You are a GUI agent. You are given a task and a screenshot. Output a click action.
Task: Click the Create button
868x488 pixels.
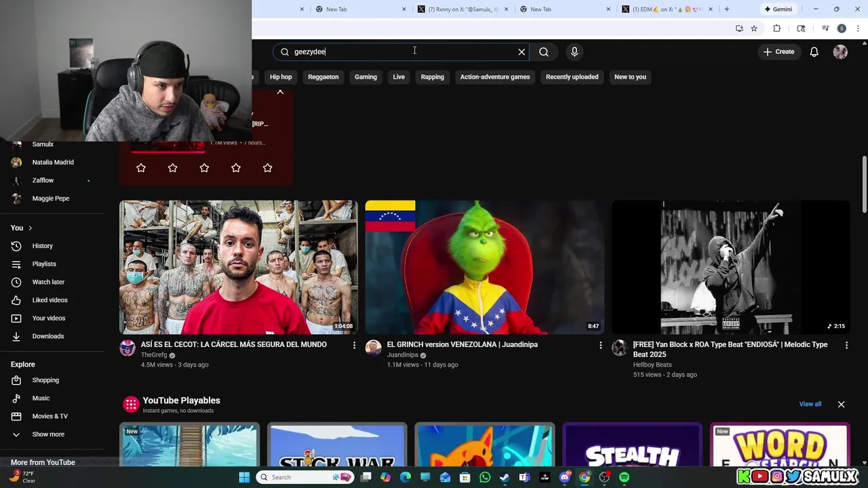pos(778,52)
